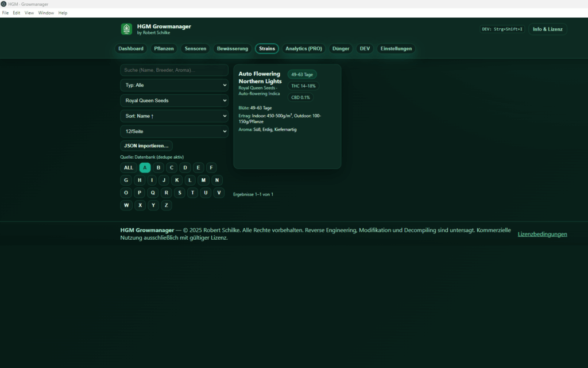Click the 'JSON importieren...' button
Screen dimensions: 588x368
point(146,145)
